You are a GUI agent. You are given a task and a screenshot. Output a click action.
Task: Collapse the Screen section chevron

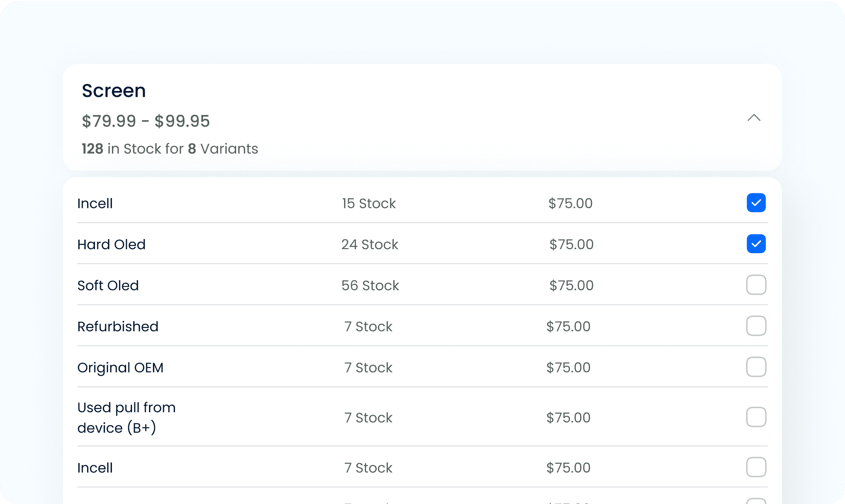[x=754, y=118]
